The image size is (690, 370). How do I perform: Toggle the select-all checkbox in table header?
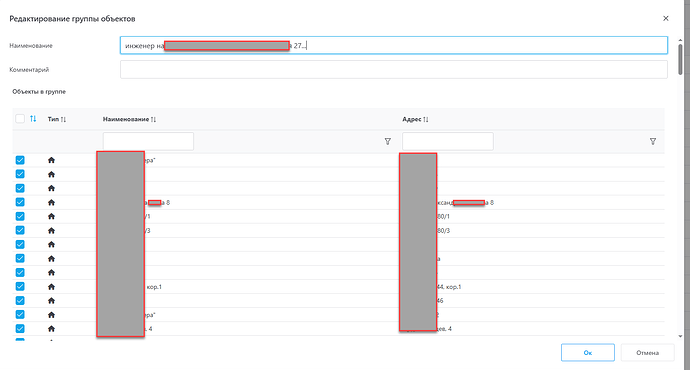[x=20, y=119]
